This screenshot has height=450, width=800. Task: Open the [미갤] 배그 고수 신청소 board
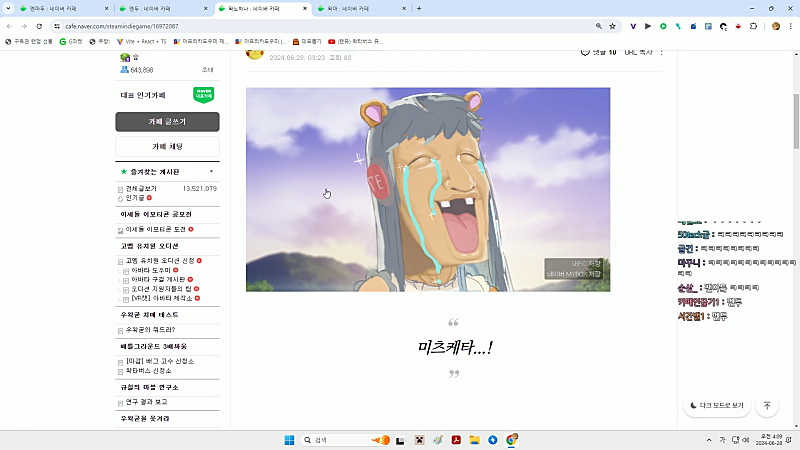[x=160, y=361]
